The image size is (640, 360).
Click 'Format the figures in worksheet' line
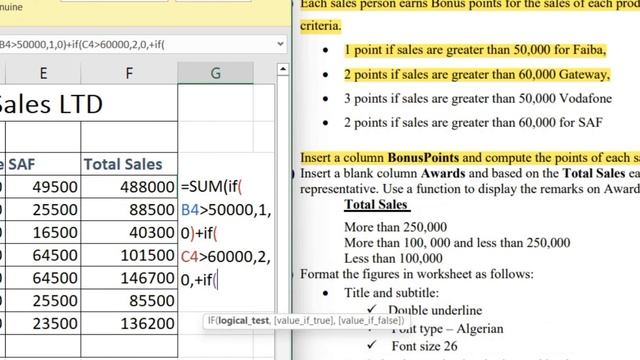417,274
